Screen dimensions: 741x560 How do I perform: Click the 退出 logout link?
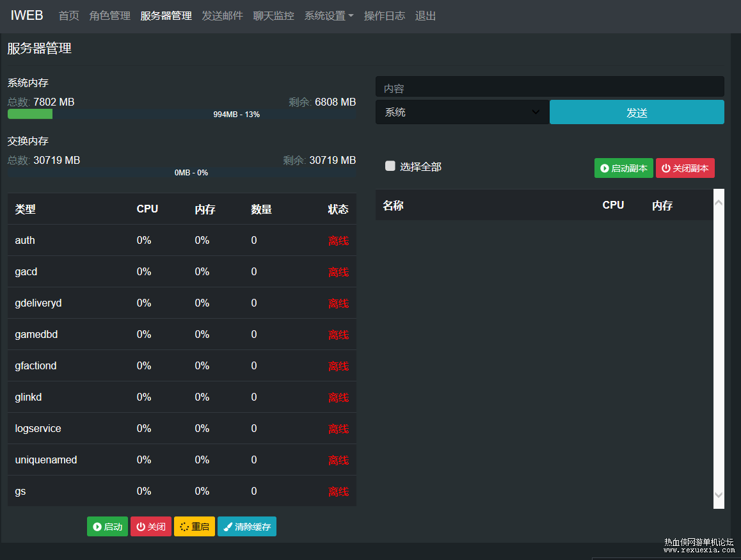point(425,16)
